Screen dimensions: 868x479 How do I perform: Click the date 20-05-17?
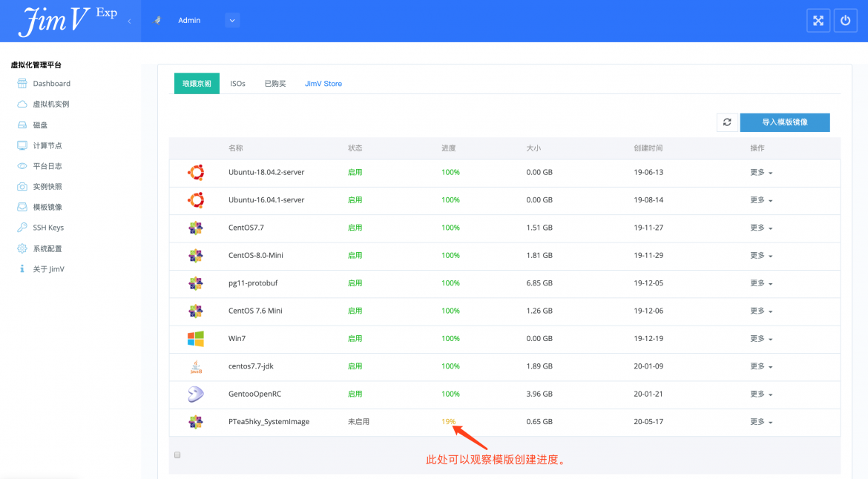[648, 421]
